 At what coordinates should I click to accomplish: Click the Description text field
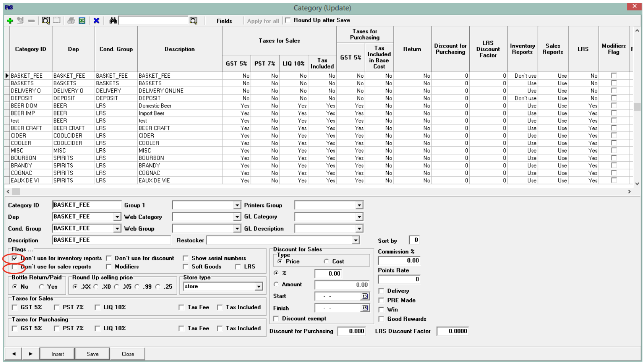(x=111, y=240)
